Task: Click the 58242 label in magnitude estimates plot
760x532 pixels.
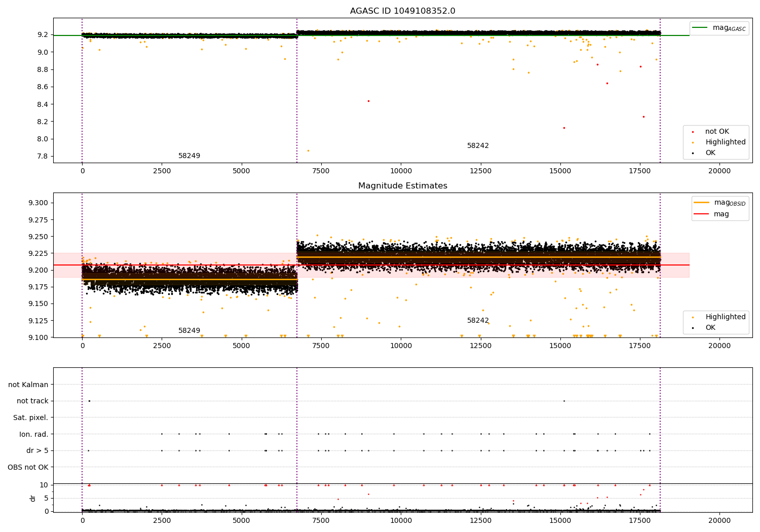Action: 478,321
